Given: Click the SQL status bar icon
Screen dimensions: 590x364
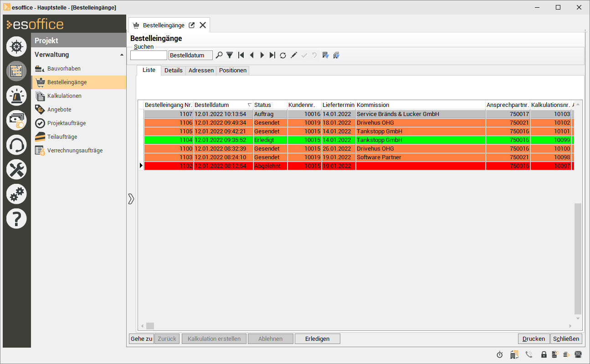Looking at the screenshot, I should click(x=578, y=354).
